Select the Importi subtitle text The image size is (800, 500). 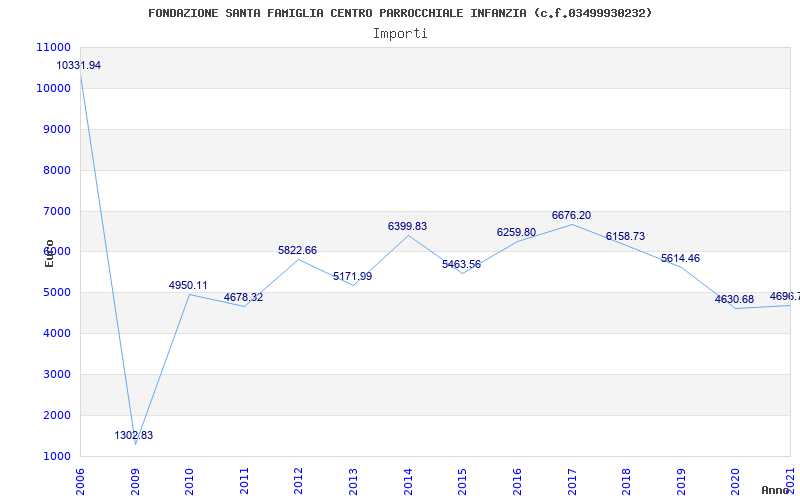coord(400,33)
